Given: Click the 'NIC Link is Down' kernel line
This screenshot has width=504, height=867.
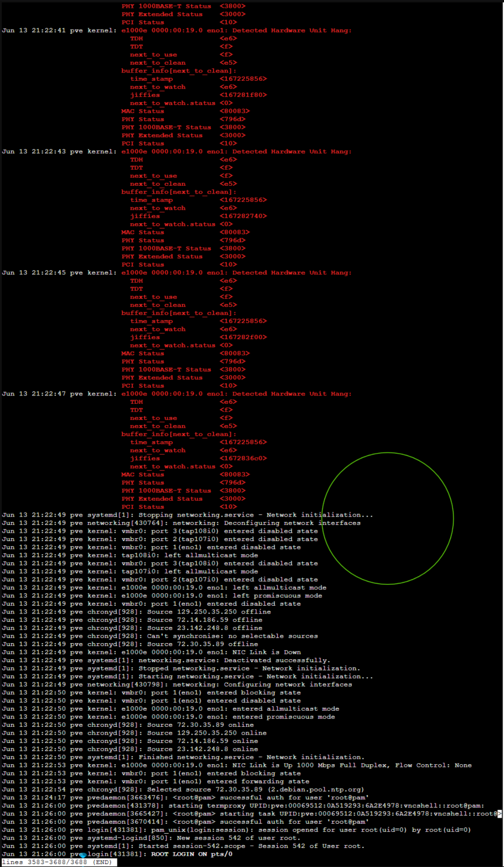Looking at the screenshot, I should [151, 652].
